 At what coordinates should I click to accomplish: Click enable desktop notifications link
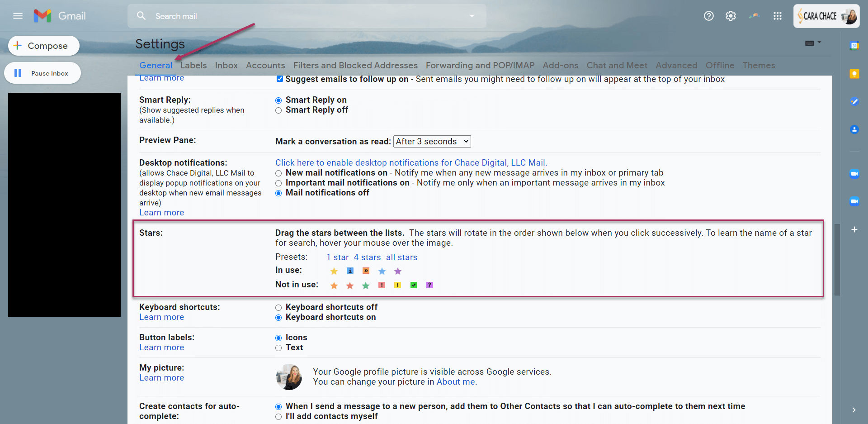coord(411,162)
